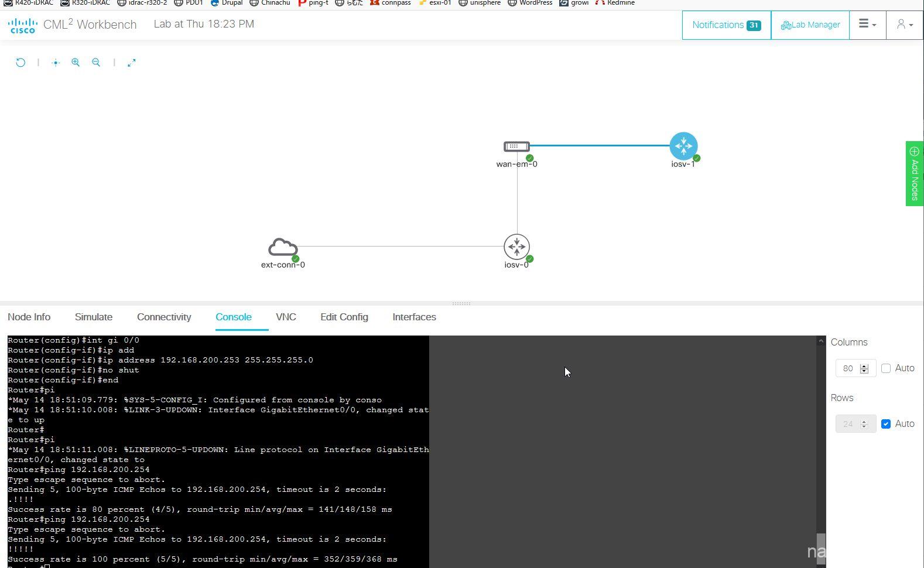Click the ext-conn-0 node label
Screen dimensions: 924x568
click(283, 265)
